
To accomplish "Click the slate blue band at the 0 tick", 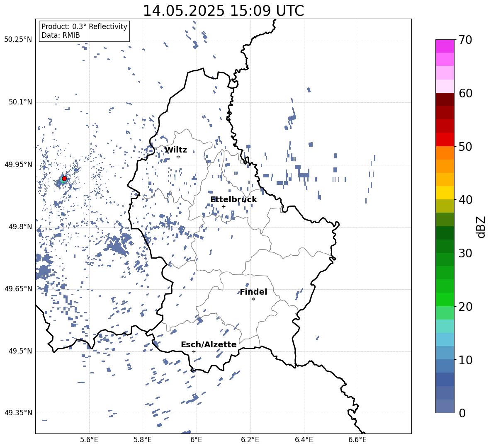I will point(445,406).
